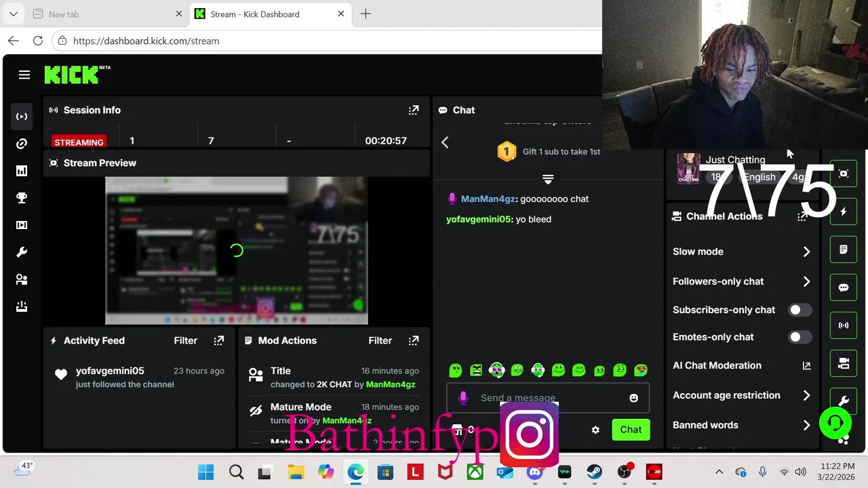Click yofavgemini05 username in chat
Viewport: 868px width, 488px height.
point(478,219)
